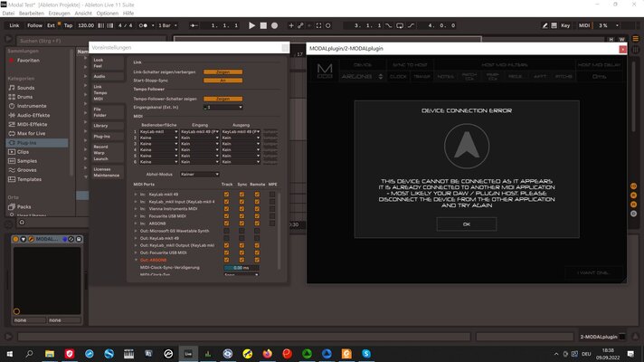Expand Out: Focusrite USB MIDI port
644x362 pixels.
point(136,252)
